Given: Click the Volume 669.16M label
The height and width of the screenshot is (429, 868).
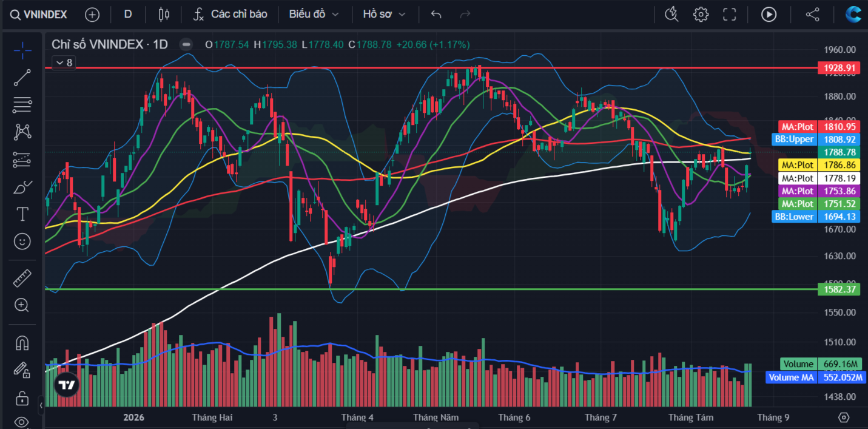Looking at the screenshot, I should [821, 364].
